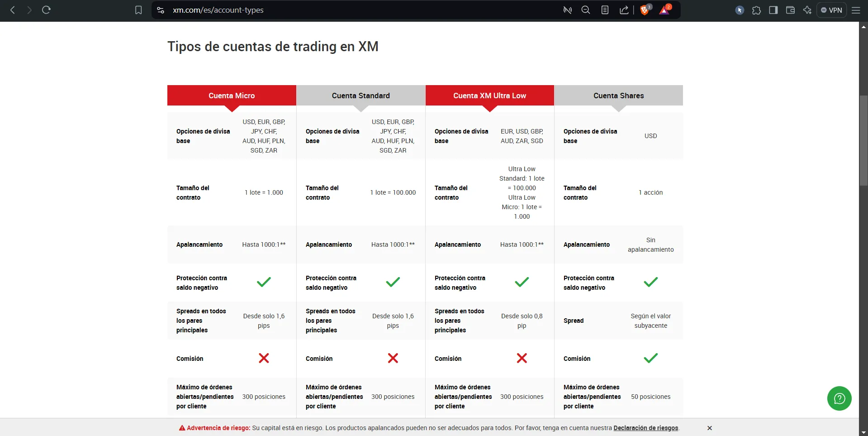Click 'Advertencia de riesgo:' warning label
Viewport: 868px width, 436px height.
(218, 428)
